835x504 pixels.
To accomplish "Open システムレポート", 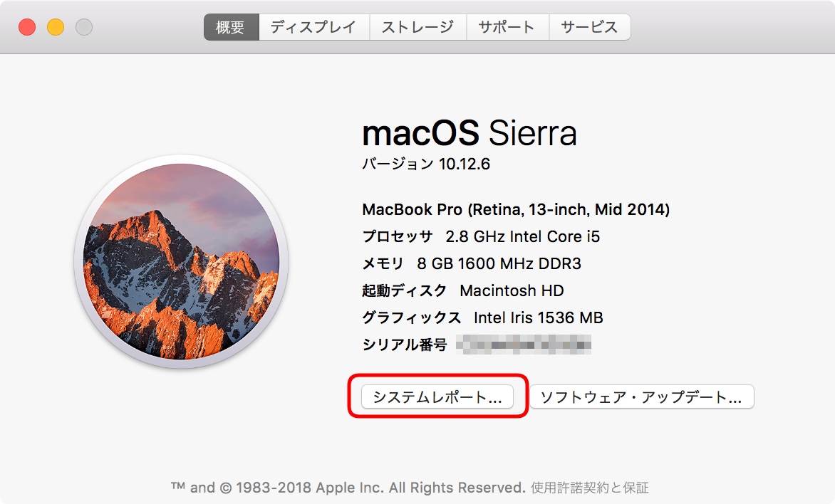I will pyautogui.click(x=437, y=397).
